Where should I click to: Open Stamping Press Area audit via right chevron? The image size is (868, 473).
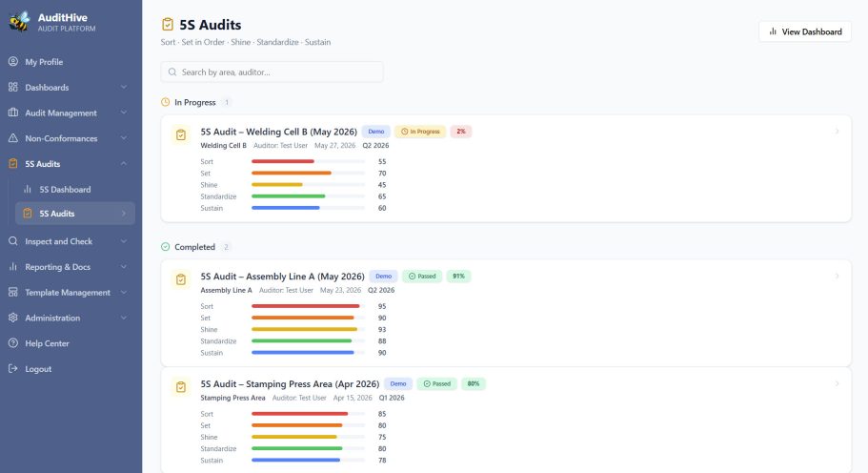point(837,383)
